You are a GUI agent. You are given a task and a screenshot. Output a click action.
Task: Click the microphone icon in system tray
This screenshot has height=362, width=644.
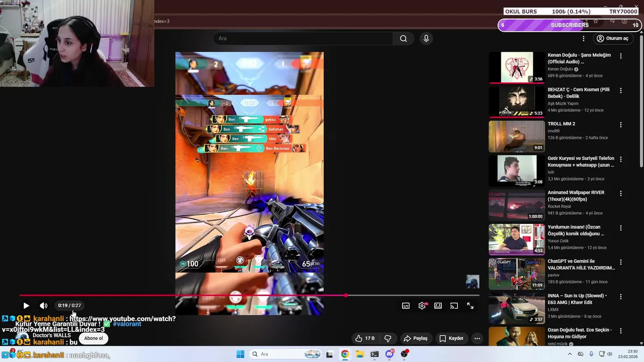click(x=591, y=354)
